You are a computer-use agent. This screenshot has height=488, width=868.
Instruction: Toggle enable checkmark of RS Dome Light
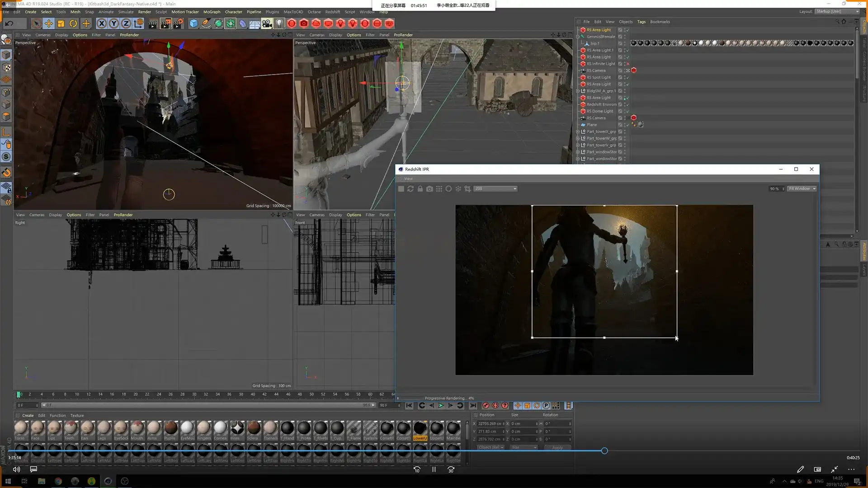627,111
